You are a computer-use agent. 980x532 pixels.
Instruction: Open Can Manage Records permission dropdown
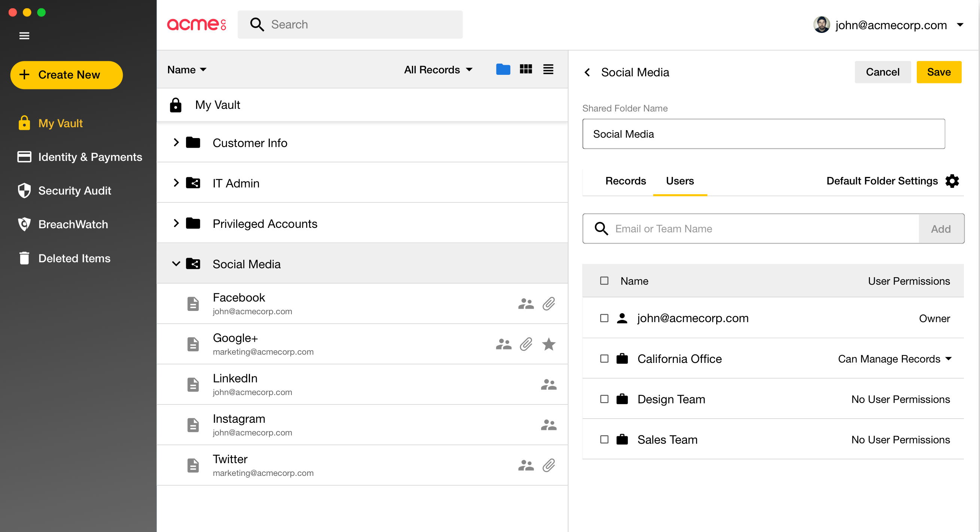click(895, 359)
